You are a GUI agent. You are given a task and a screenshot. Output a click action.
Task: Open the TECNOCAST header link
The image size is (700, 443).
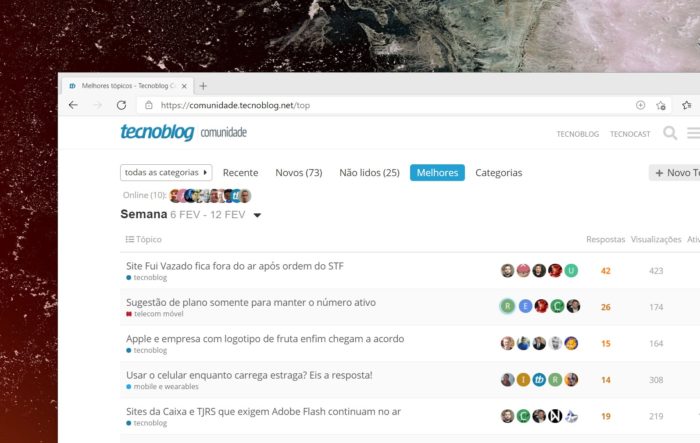pos(630,134)
